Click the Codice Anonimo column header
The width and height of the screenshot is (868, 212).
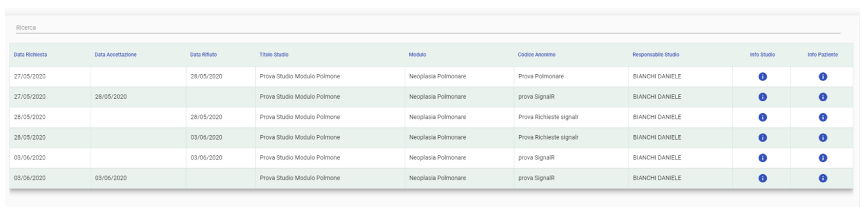(536, 55)
